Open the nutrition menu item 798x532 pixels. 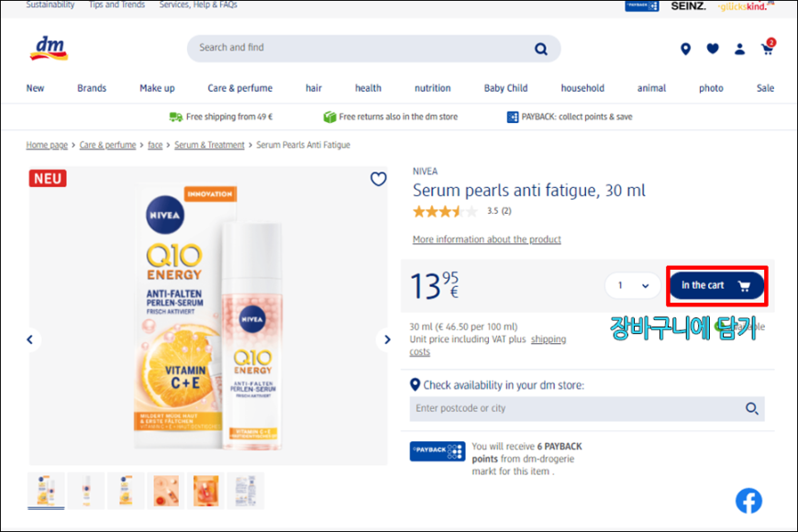click(433, 88)
